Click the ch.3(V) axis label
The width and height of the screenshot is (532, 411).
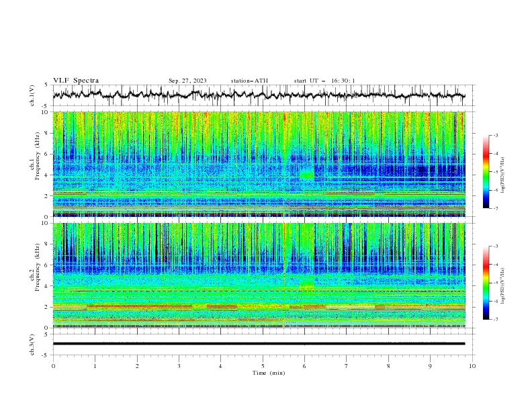pos(32,345)
